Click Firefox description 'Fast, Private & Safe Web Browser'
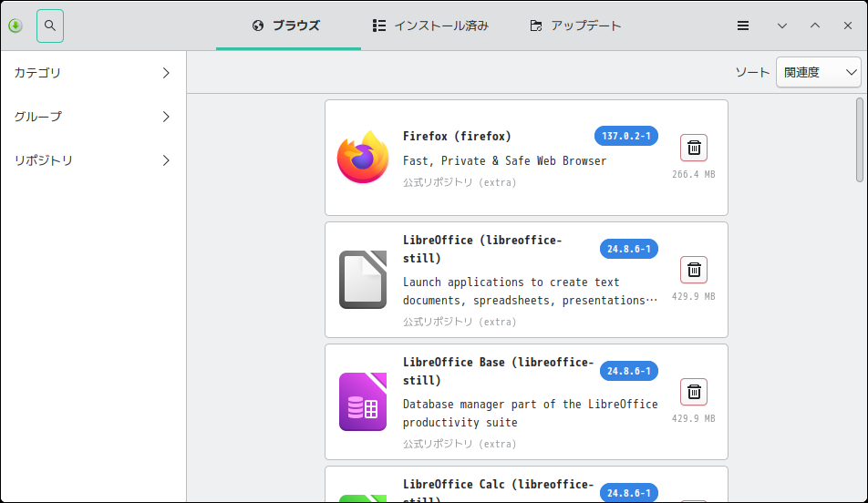The image size is (868, 503). coord(504,160)
